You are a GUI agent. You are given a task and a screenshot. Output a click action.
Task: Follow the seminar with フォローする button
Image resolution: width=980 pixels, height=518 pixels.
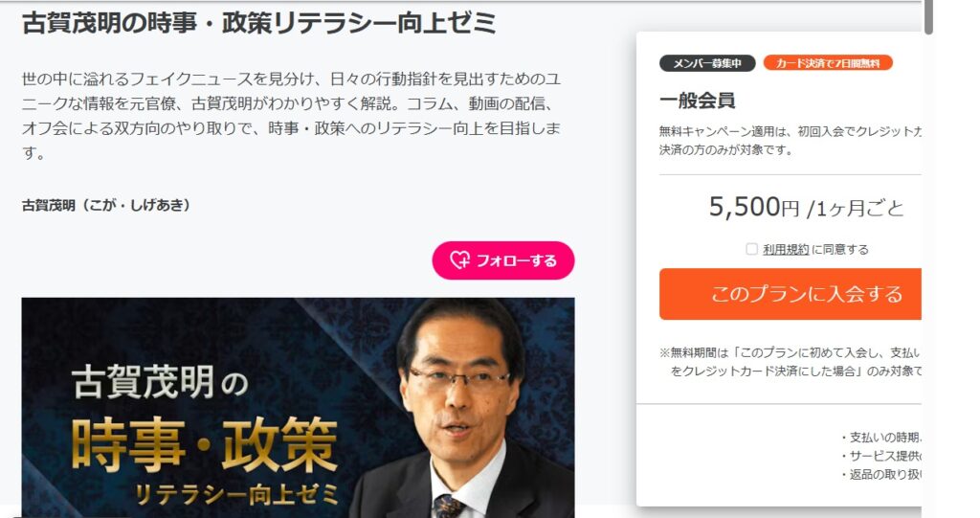(x=503, y=260)
